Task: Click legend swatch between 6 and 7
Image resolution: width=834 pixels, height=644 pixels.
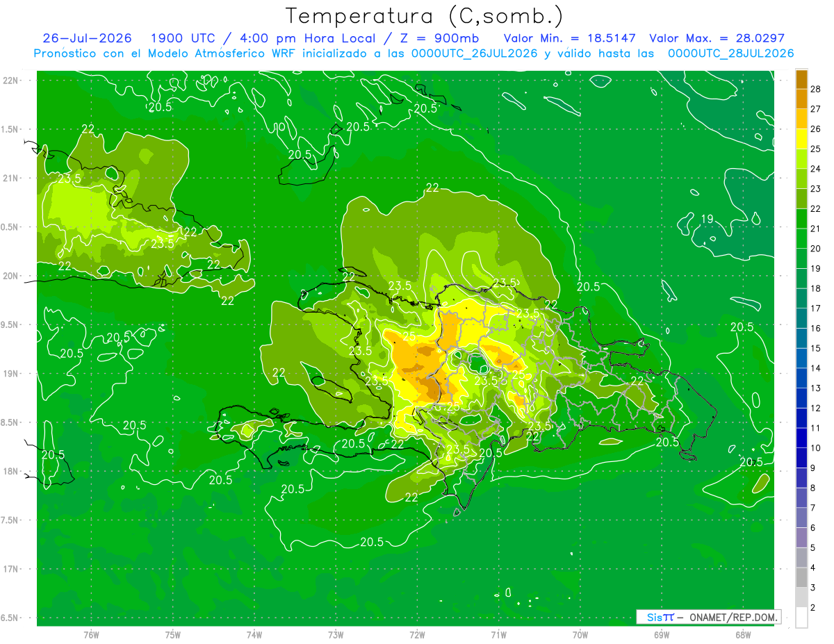Action: [801, 518]
